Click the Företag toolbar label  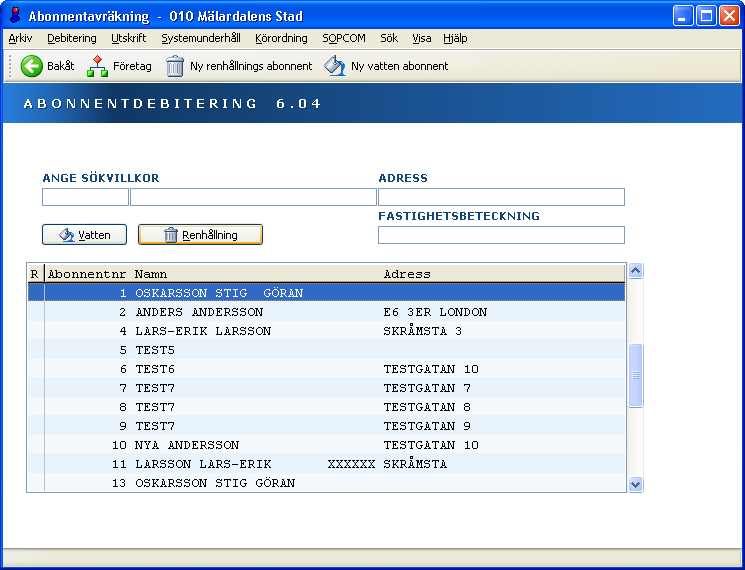[x=132, y=66]
